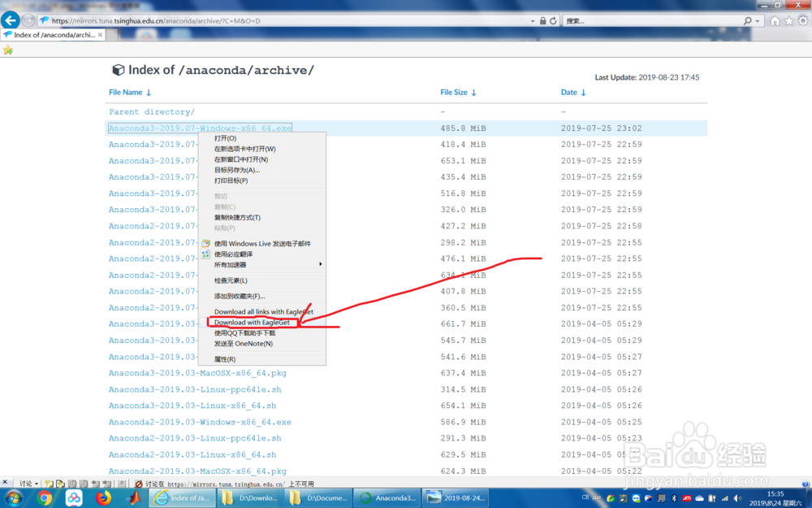Open Anaconda2-2019.03-MacOSX-x86_64.pkg link

pos(197,471)
